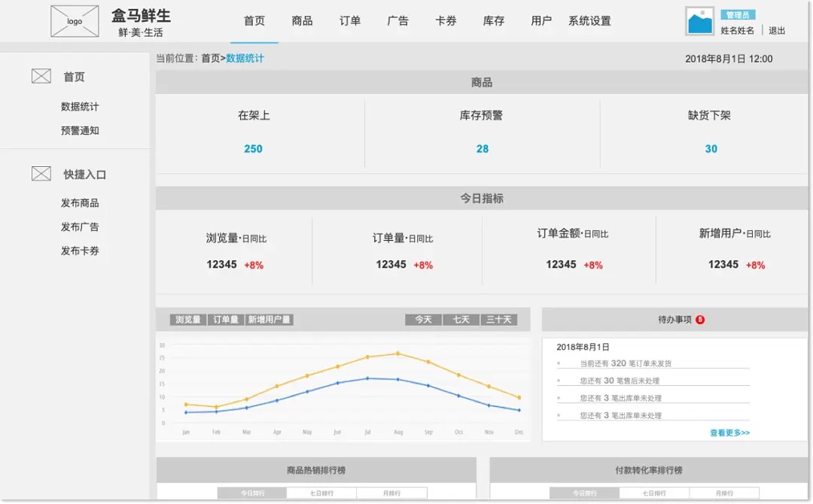Screen dimensions: 813x504
Task: Click the 盒马鲜生 logo image
Action: tap(74, 20)
